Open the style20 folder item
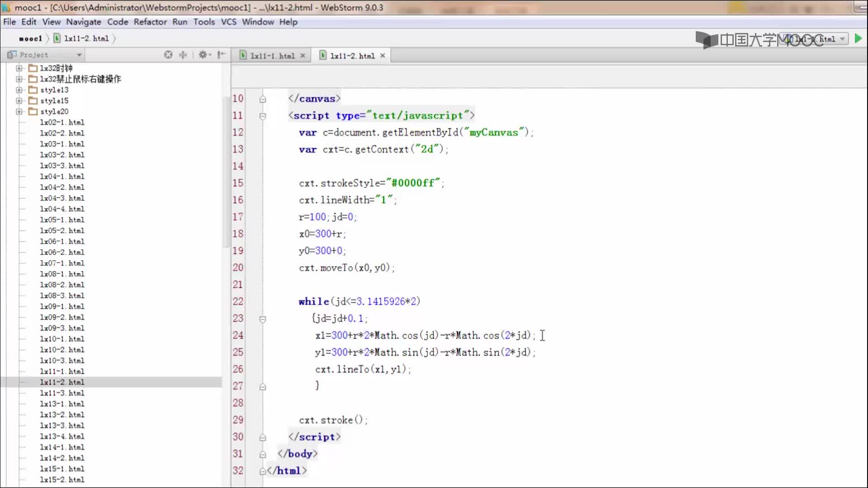 click(x=54, y=112)
